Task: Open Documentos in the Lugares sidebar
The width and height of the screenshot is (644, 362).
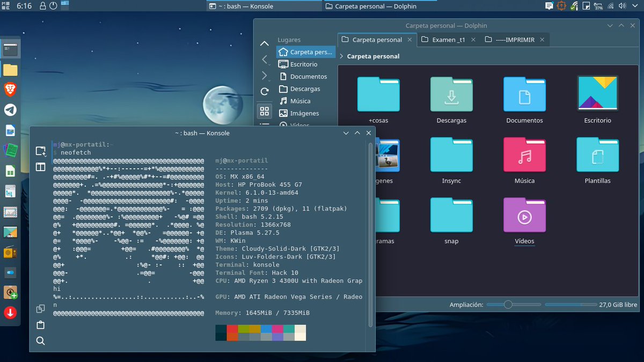Action: tap(306, 77)
